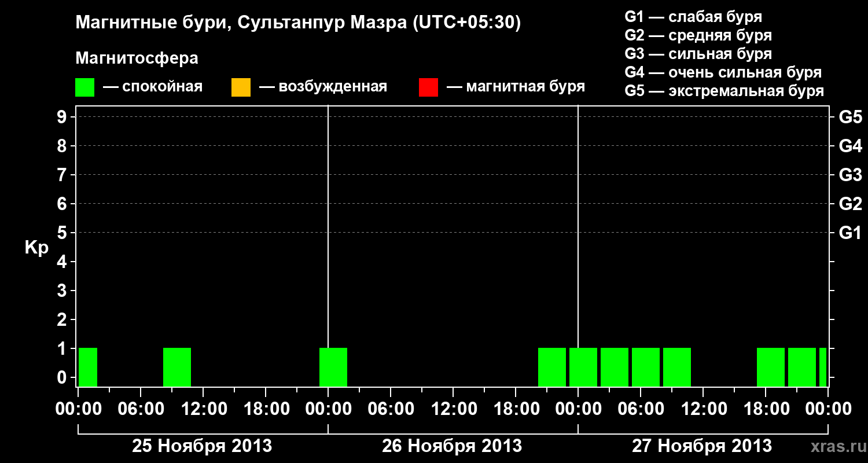Viewport: 868px width, 463px height.
Task: Select the title 'Магнитные бури, Сультанпур Мазра'
Action: (240, 23)
